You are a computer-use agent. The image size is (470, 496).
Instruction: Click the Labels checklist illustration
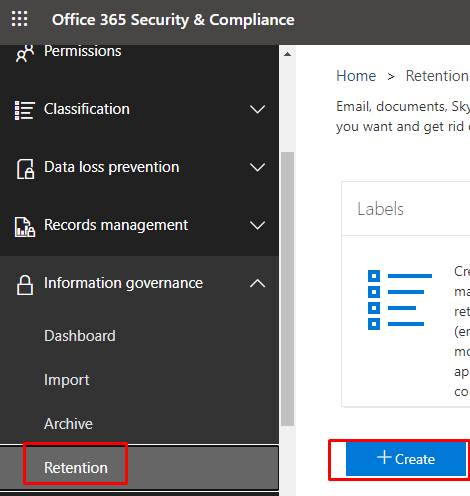click(x=400, y=300)
